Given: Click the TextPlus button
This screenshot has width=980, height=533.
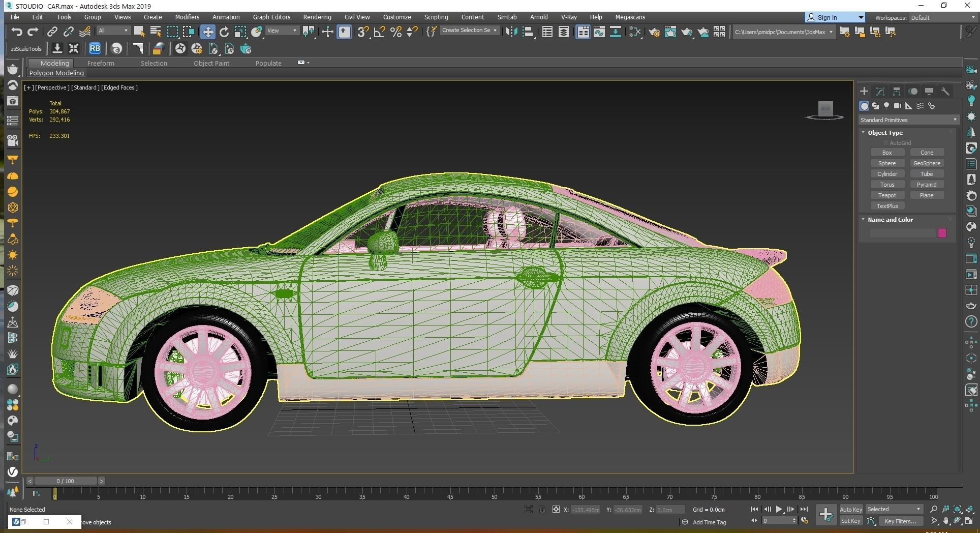Looking at the screenshot, I should click(x=887, y=206).
